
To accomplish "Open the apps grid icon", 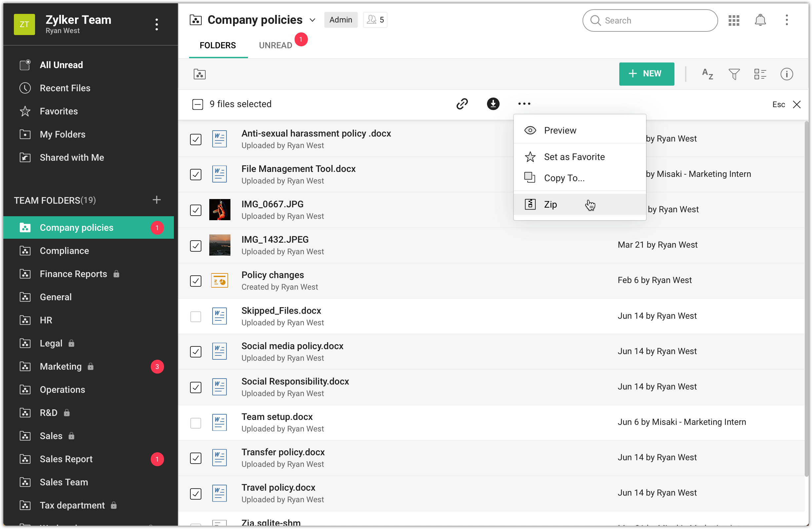I will [734, 20].
